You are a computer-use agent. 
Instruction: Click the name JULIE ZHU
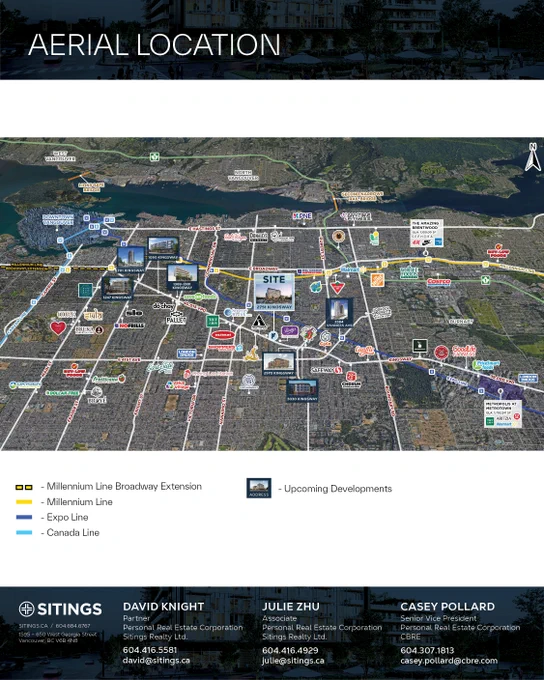[291, 606]
